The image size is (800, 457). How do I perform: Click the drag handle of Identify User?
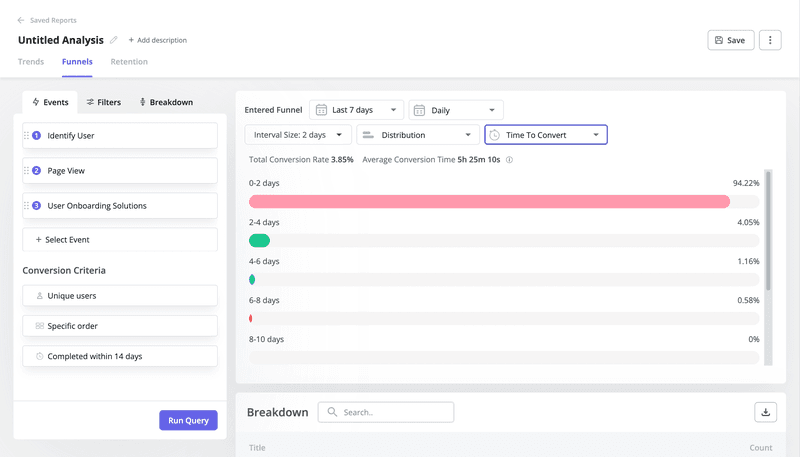pos(27,136)
